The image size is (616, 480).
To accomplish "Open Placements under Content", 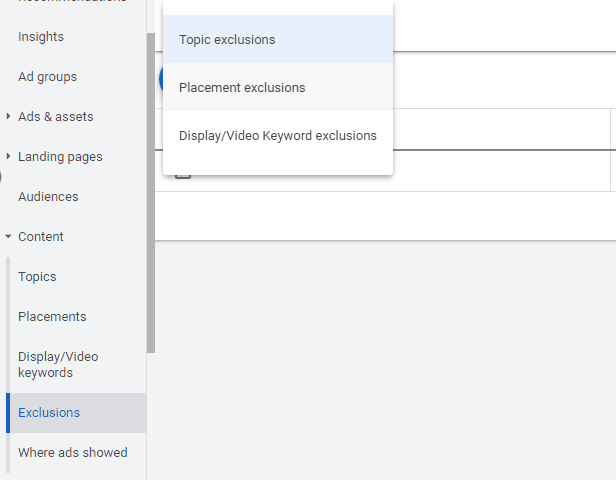I will (52, 317).
